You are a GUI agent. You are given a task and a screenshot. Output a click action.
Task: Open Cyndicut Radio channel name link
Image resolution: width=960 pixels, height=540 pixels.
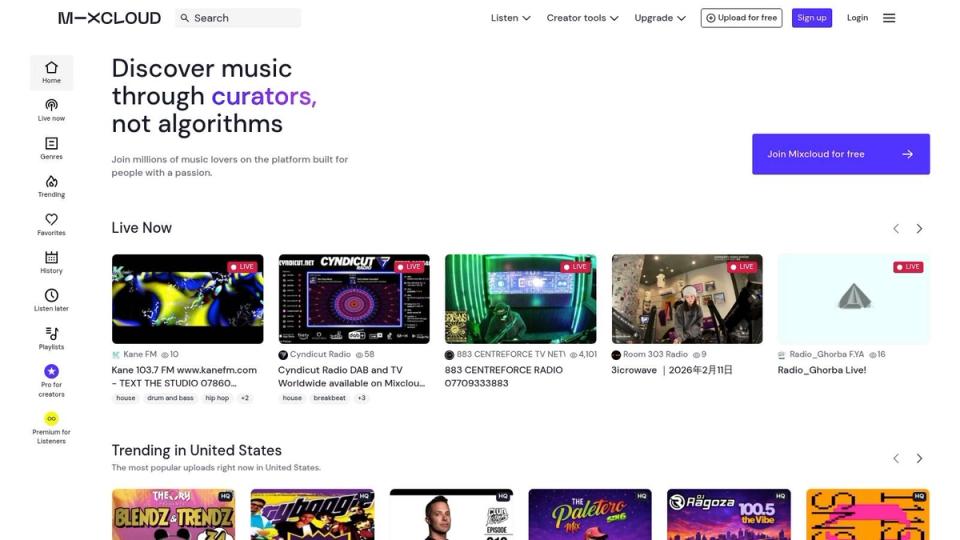[320, 354]
